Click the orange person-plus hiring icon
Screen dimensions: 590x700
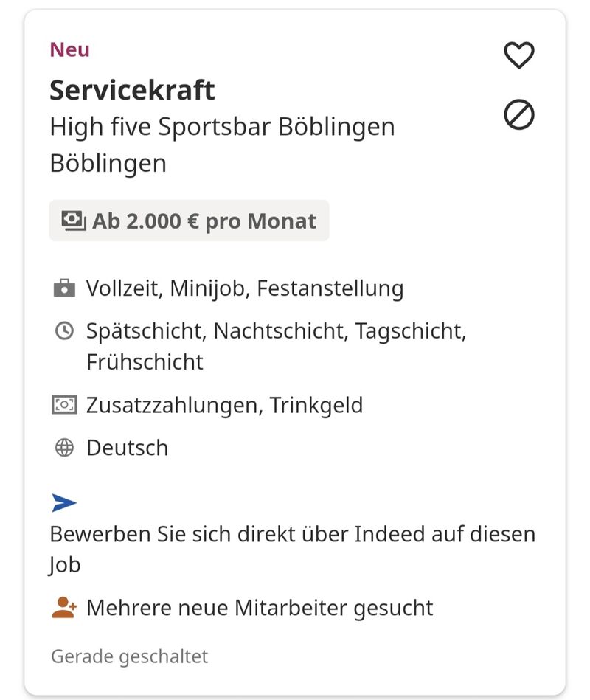(65, 608)
